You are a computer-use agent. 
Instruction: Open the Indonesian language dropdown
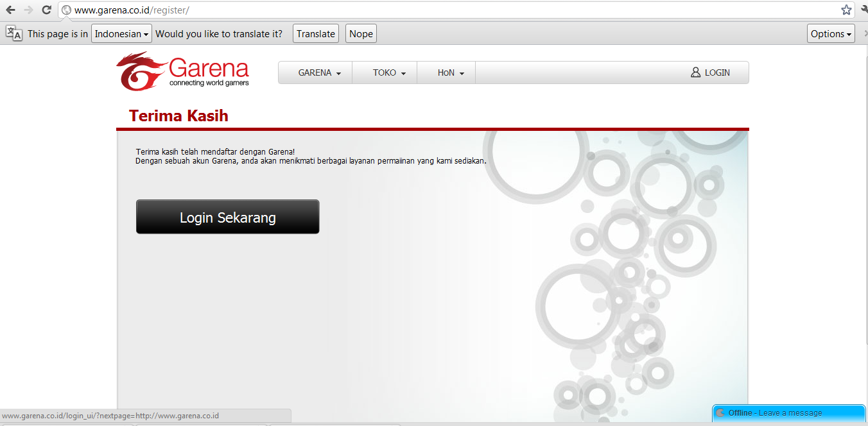[121, 34]
